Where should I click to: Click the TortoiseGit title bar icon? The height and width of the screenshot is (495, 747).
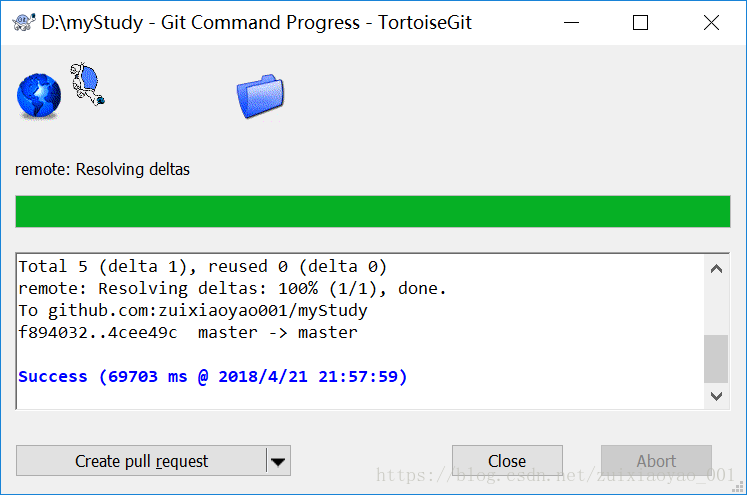(x=23, y=22)
